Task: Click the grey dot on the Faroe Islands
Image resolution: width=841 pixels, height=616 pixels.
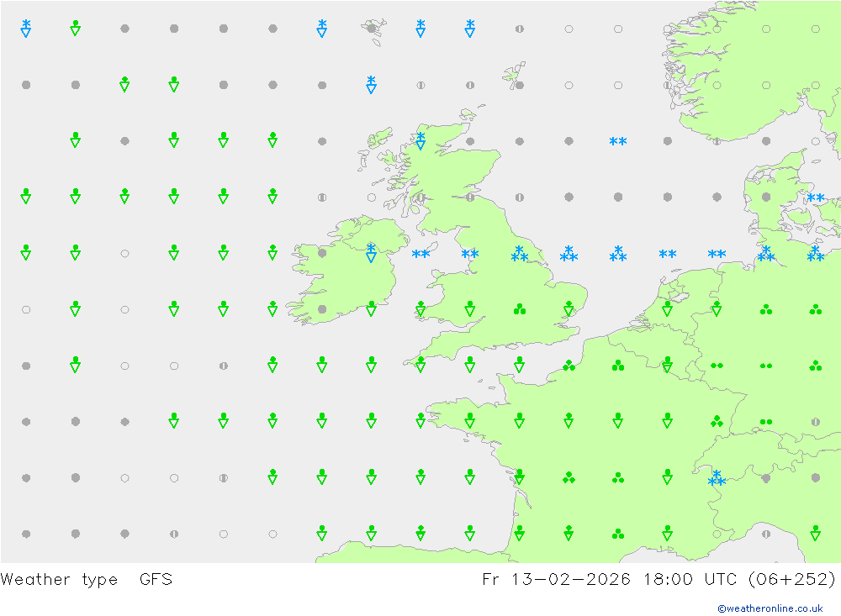Action: click(371, 29)
